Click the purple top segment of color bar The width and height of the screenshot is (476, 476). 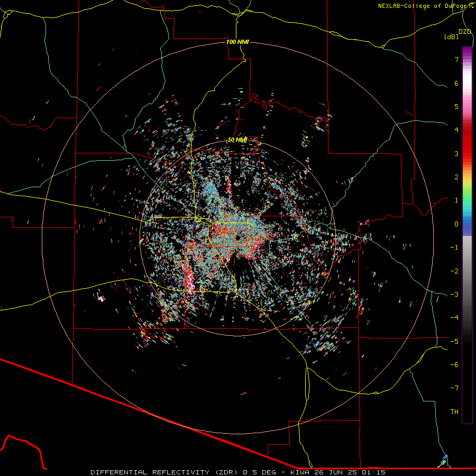467,52
